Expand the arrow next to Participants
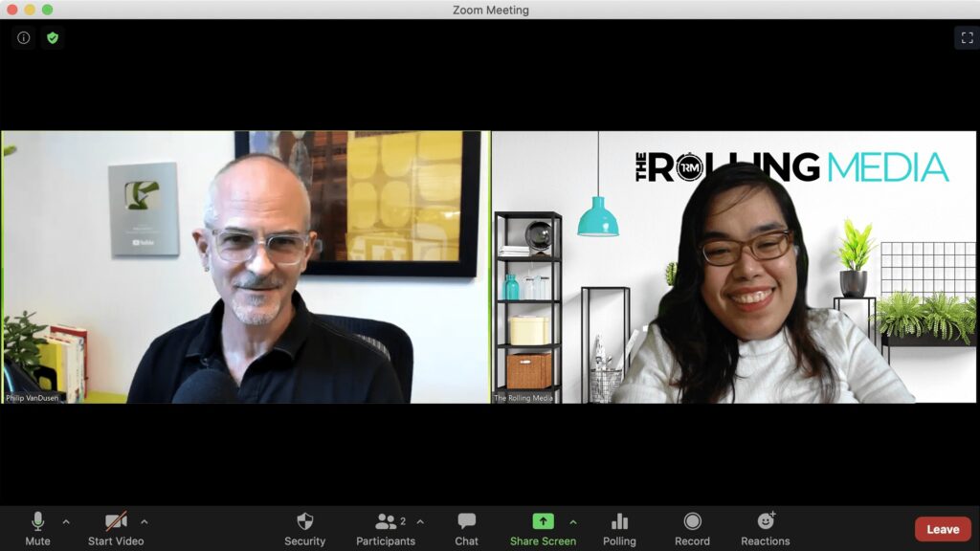 (420, 522)
